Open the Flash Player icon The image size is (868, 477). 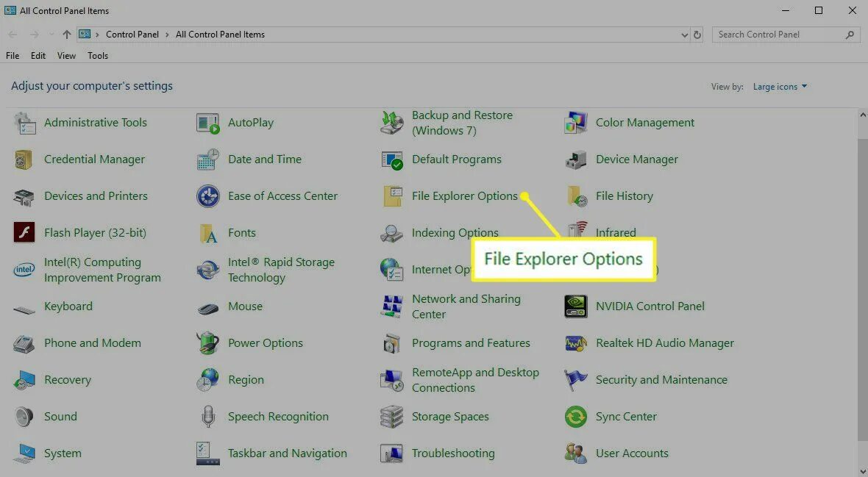point(24,233)
